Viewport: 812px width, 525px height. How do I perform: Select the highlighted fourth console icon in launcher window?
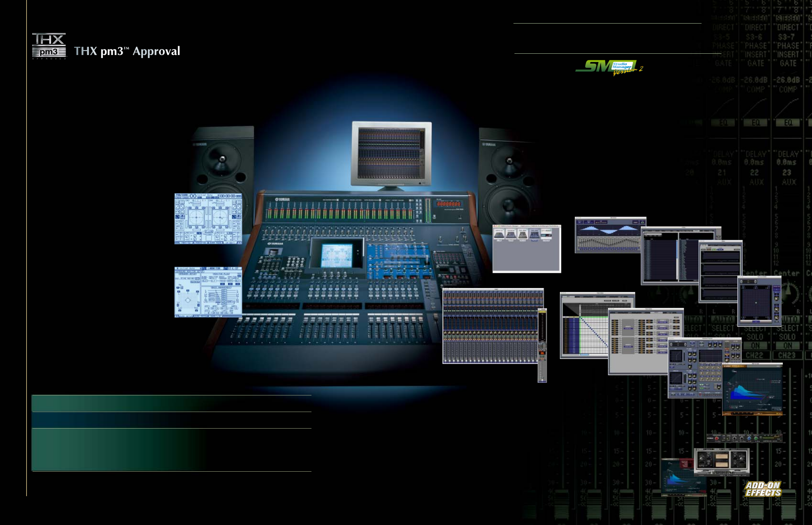(534, 235)
